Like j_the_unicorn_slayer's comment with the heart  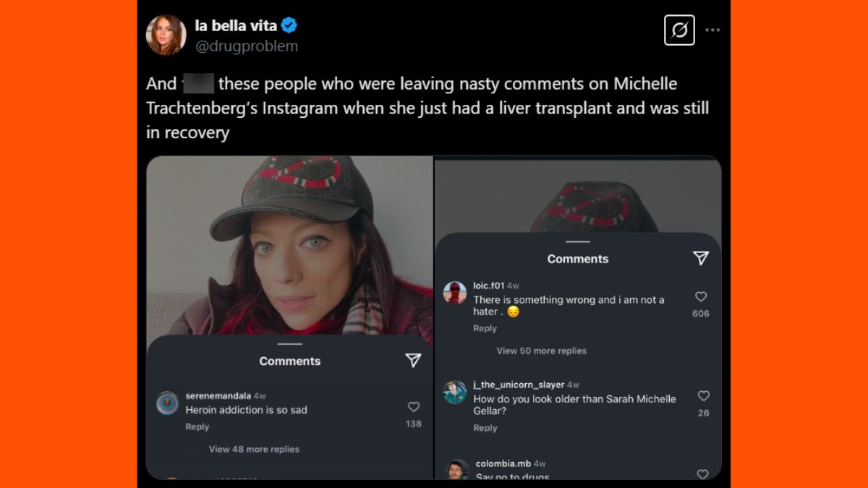tap(703, 396)
